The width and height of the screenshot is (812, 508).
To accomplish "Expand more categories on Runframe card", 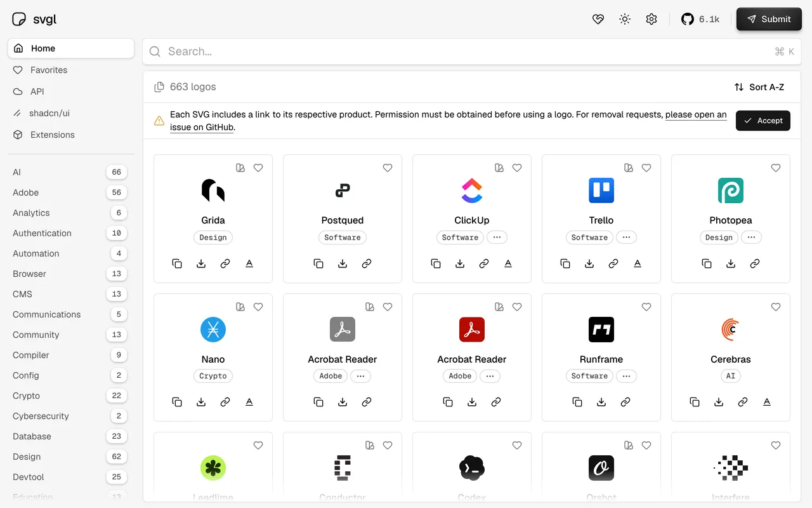I will tap(626, 376).
